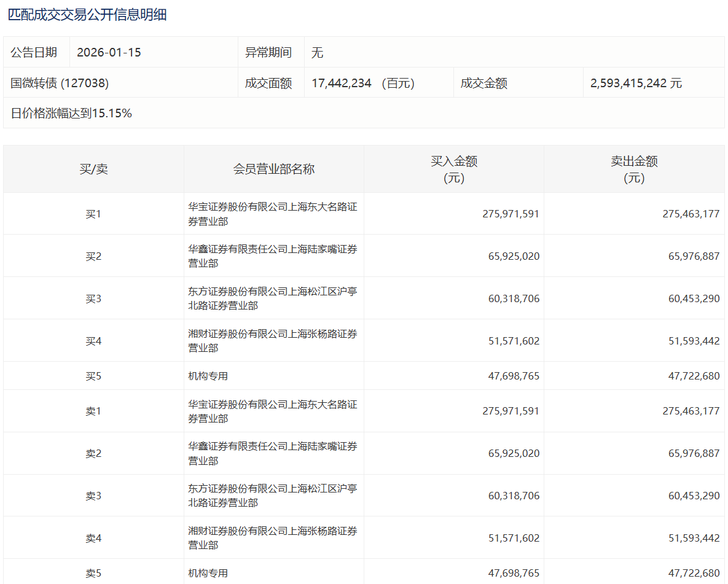Click the 卖2 row label
The width and height of the screenshot is (728, 584).
(x=93, y=454)
